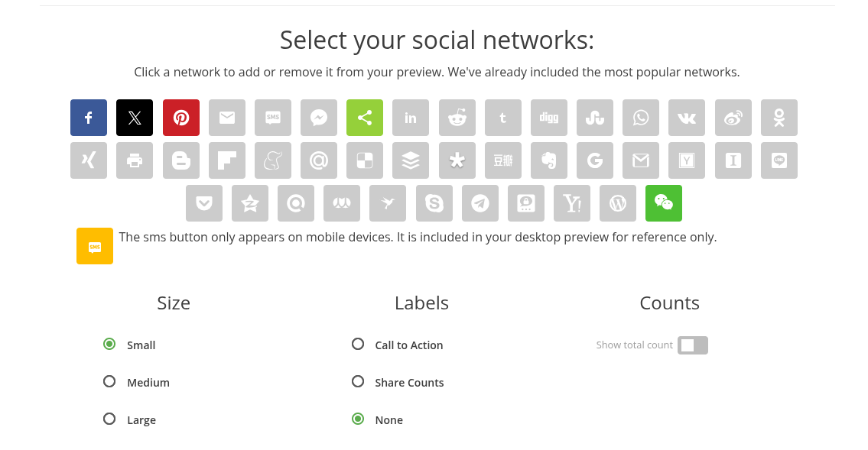Select the Reddit alien icon
This screenshot has width=868, height=450.
click(457, 118)
